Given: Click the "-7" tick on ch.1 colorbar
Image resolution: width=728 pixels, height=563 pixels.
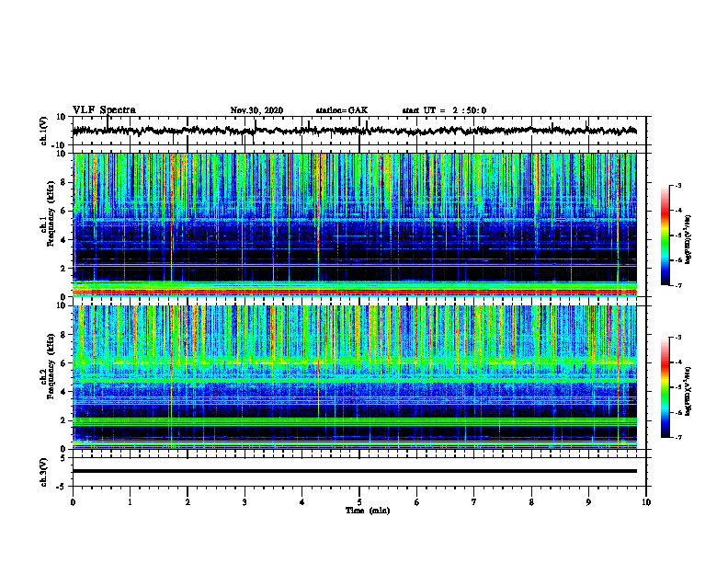Looking at the screenshot, I should pos(677,285).
